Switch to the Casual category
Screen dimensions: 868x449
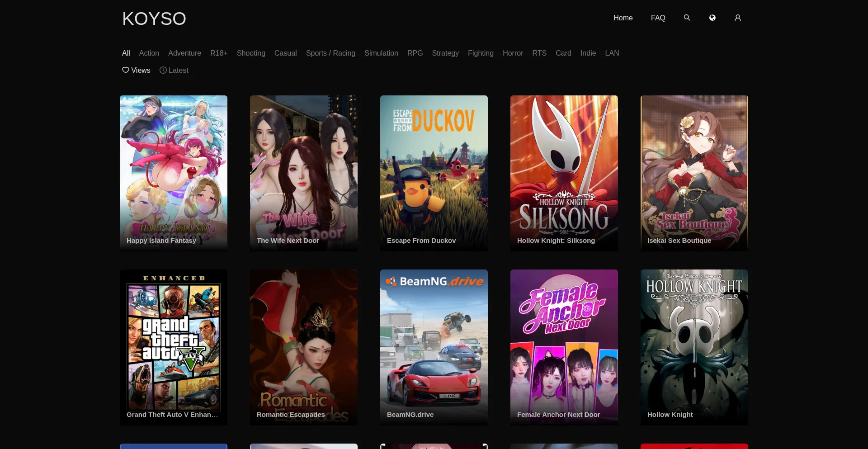tap(286, 53)
